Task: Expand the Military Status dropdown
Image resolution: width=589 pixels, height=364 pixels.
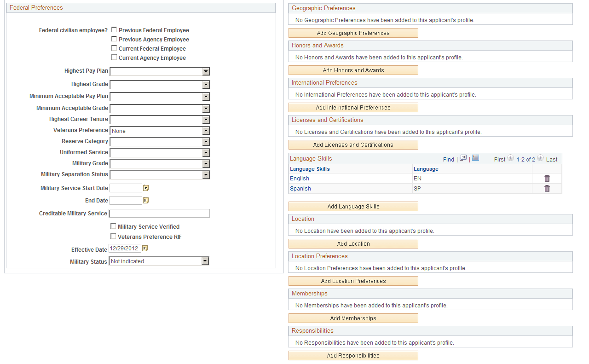Action: click(204, 260)
